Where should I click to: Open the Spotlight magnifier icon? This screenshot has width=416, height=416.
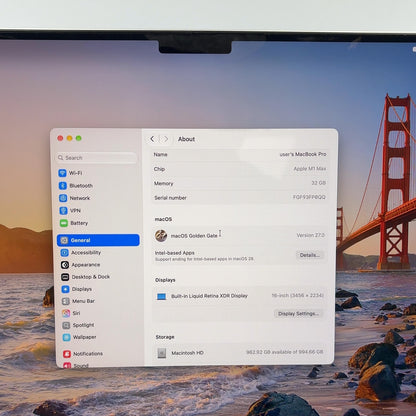66,325
